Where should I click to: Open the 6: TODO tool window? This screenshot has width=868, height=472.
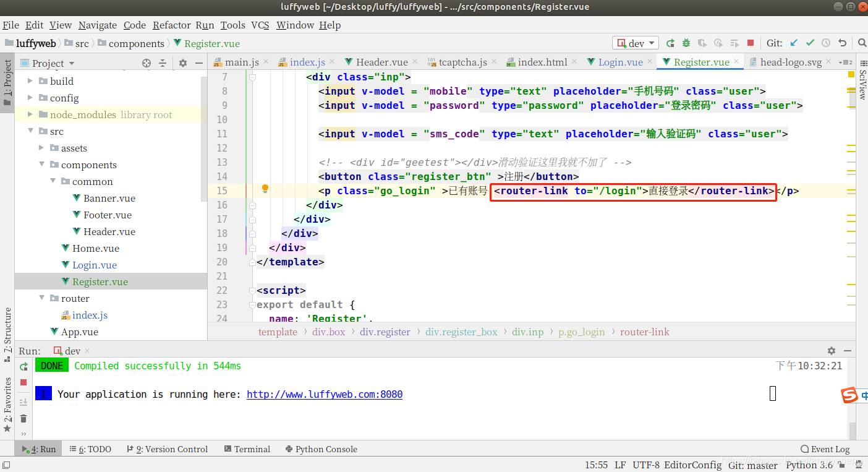pos(90,449)
